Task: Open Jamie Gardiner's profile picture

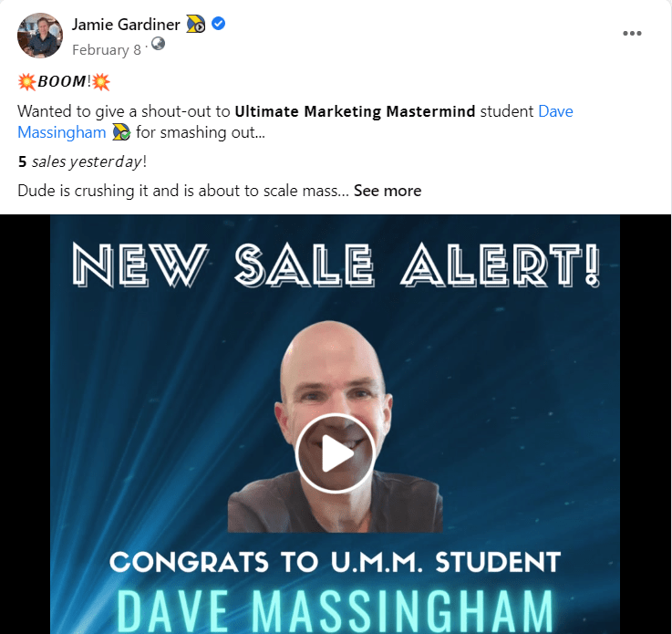Action: tap(40, 36)
